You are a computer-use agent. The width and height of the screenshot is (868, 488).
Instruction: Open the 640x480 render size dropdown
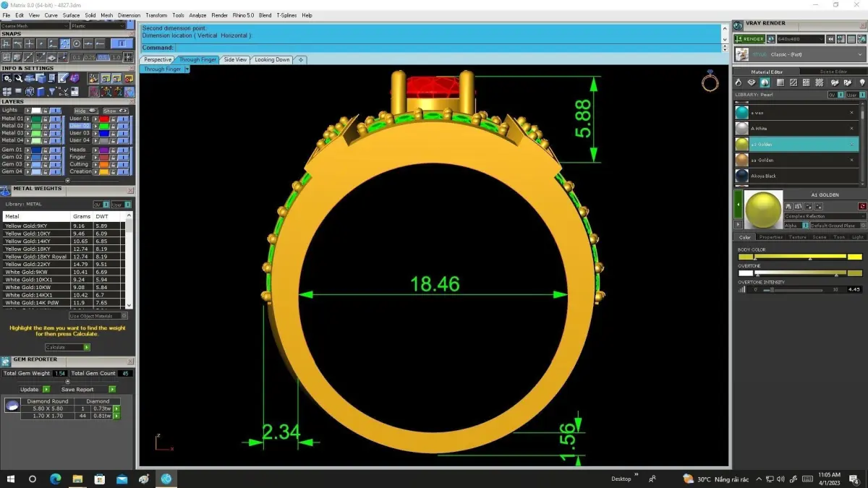(801, 39)
